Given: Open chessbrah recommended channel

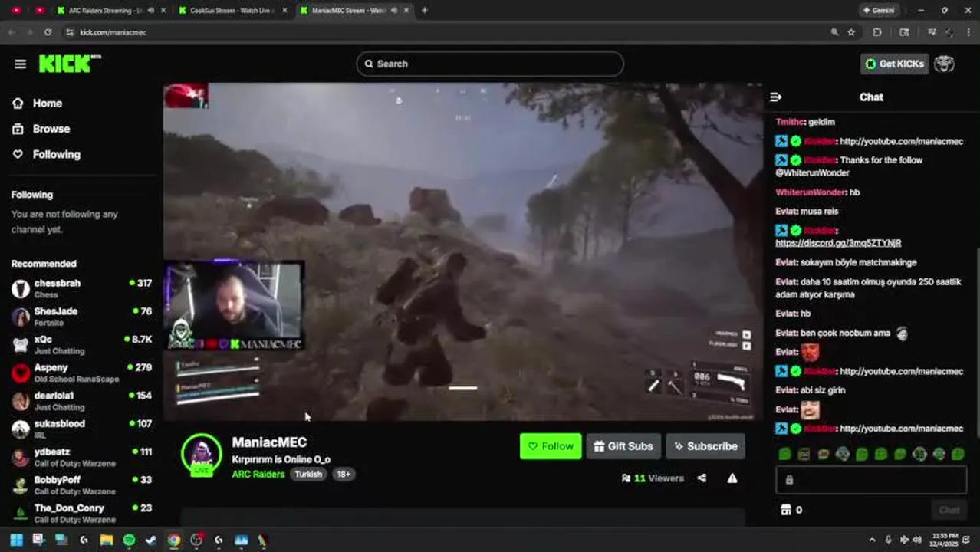Looking at the screenshot, I should tap(81, 288).
